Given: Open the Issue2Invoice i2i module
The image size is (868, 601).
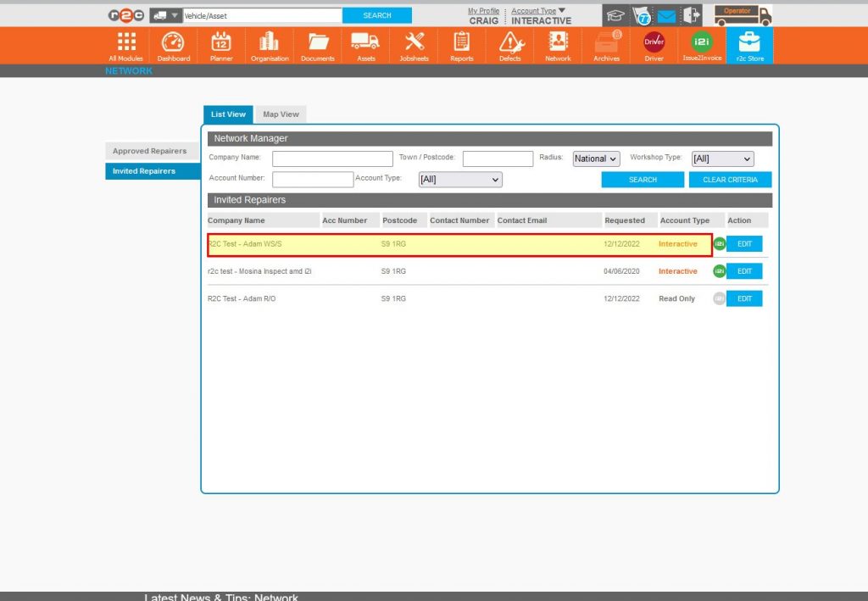Looking at the screenshot, I should point(701,46).
